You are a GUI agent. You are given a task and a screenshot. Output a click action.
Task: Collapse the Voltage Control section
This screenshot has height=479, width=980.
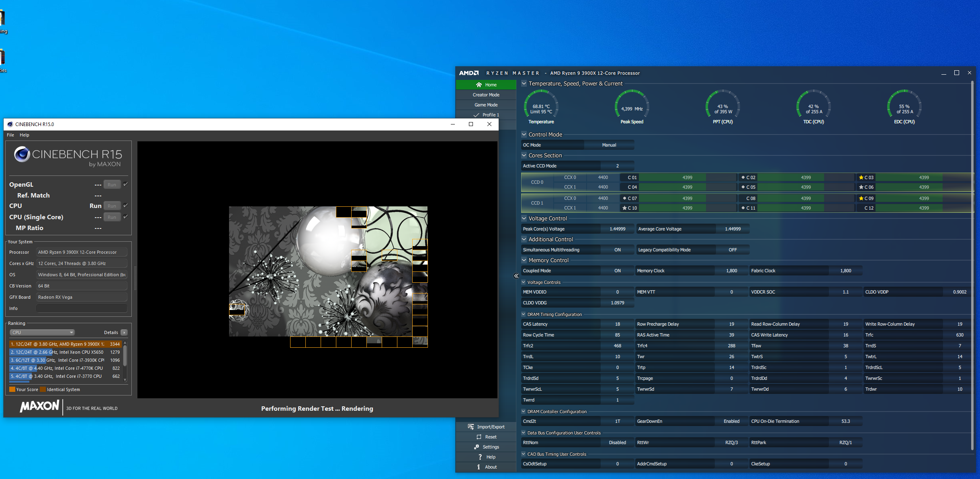pyautogui.click(x=524, y=218)
